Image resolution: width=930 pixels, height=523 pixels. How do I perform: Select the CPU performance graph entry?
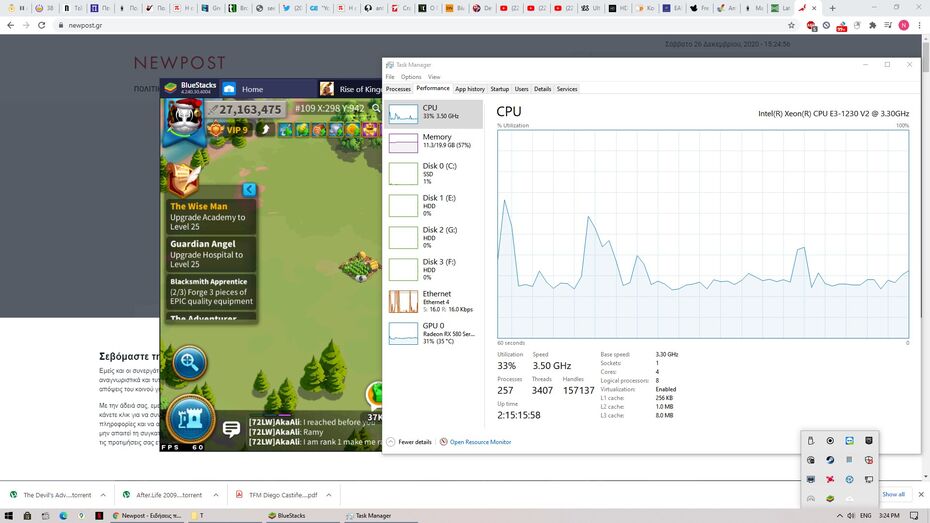point(434,113)
